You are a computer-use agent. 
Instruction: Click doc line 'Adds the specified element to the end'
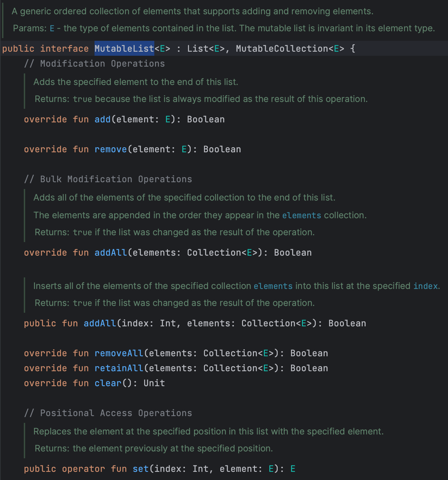coord(136,82)
